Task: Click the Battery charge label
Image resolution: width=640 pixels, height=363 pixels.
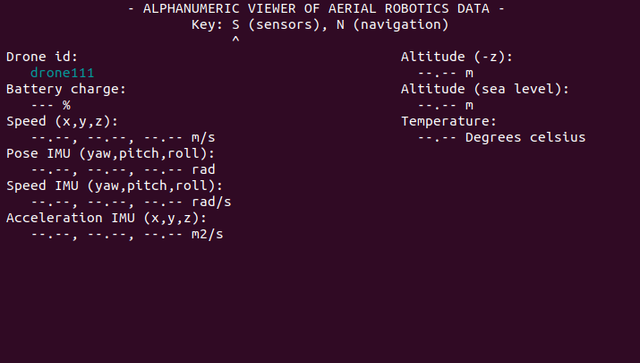Action: pyautogui.click(x=66, y=89)
